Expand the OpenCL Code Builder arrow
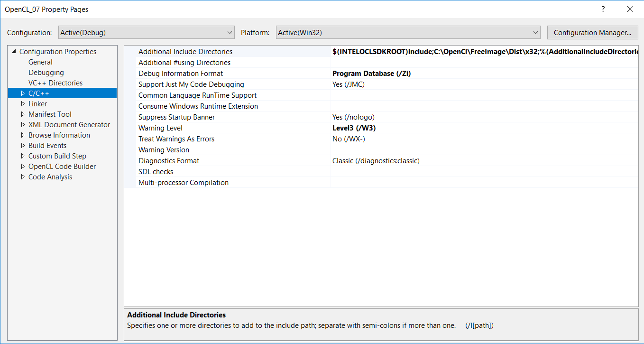Screen dimensions: 644x344 tap(23, 167)
